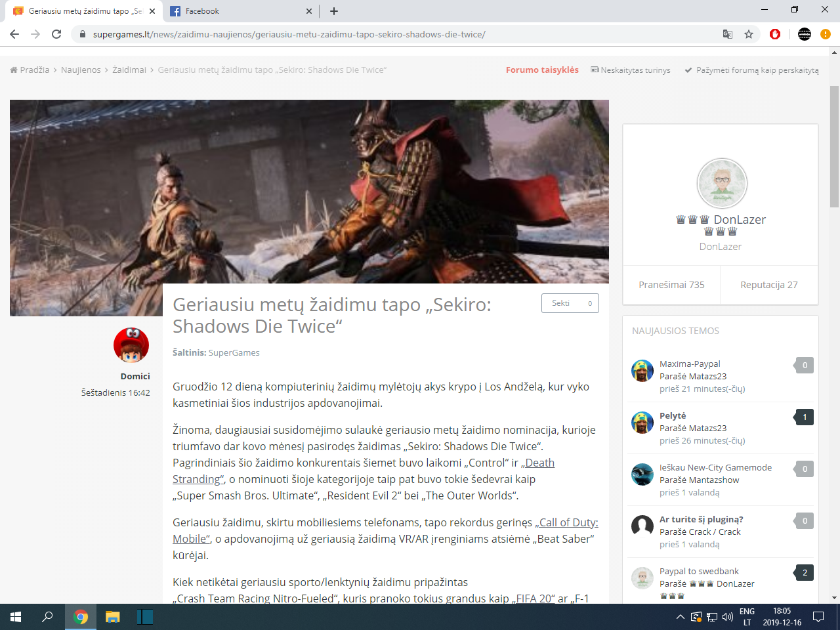Click the Šeštadienis 16:42 timestamp
Viewport: 840px width, 630px height.
(x=115, y=392)
